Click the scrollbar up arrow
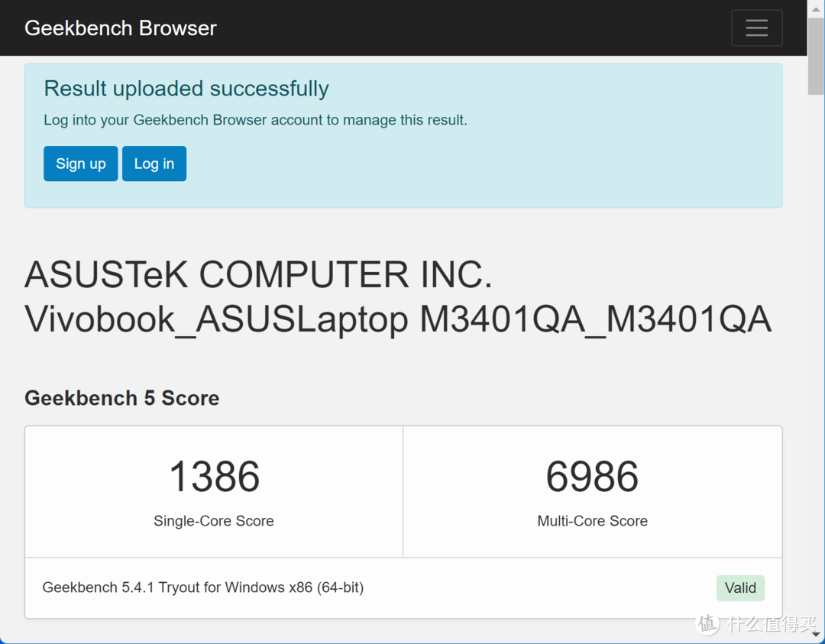Screen dimensions: 825x644 (816, 9)
